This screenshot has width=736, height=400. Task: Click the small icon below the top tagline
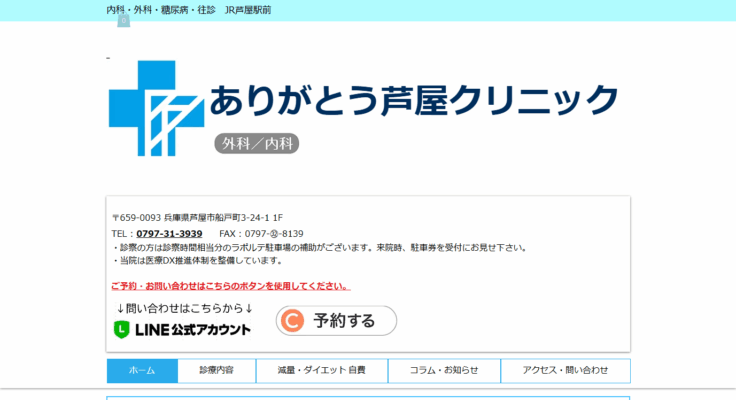[x=124, y=21]
